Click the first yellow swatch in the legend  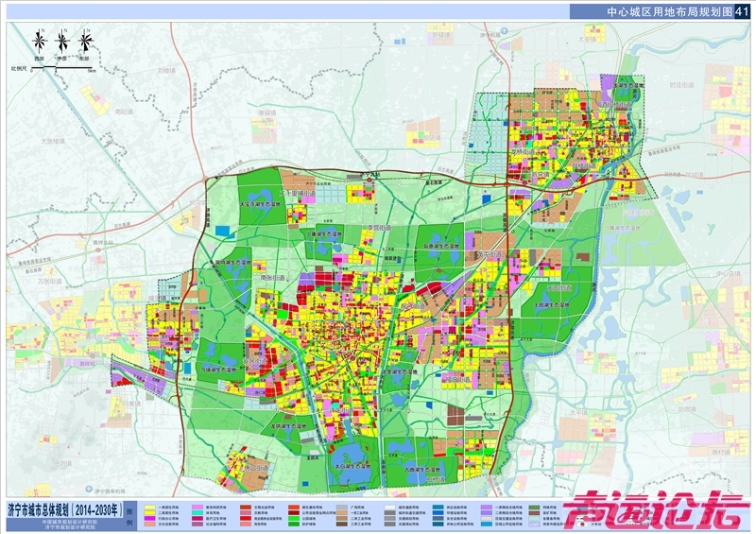coord(149,509)
